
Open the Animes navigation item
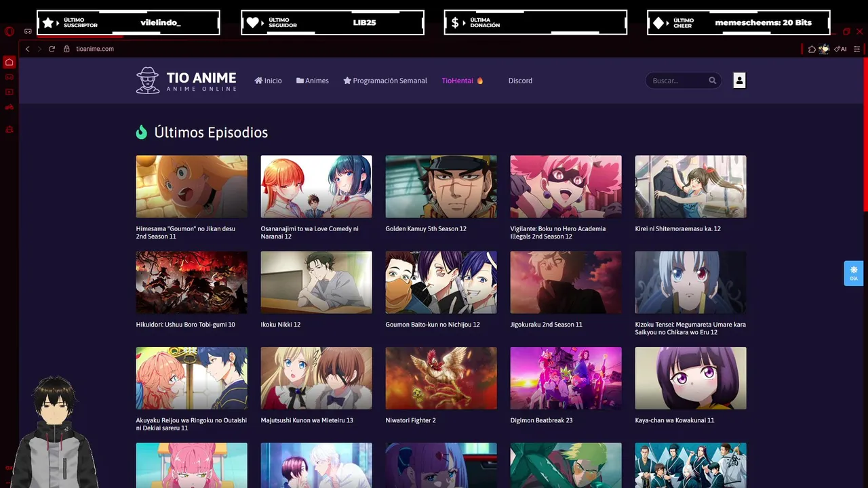click(x=312, y=81)
